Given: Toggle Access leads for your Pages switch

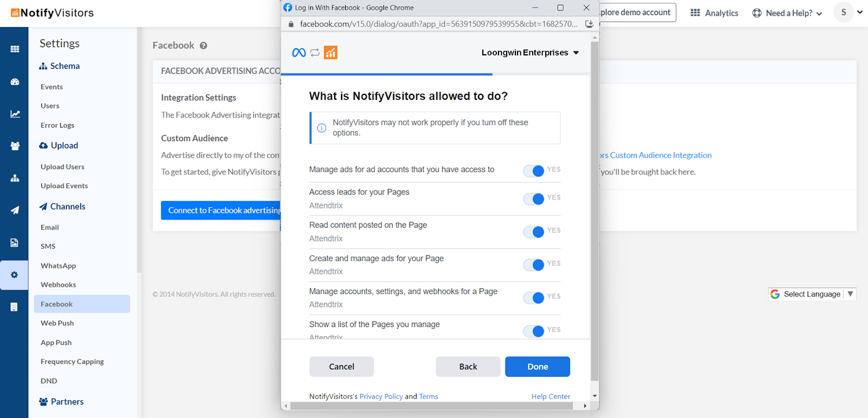Looking at the screenshot, I should [x=534, y=199].
